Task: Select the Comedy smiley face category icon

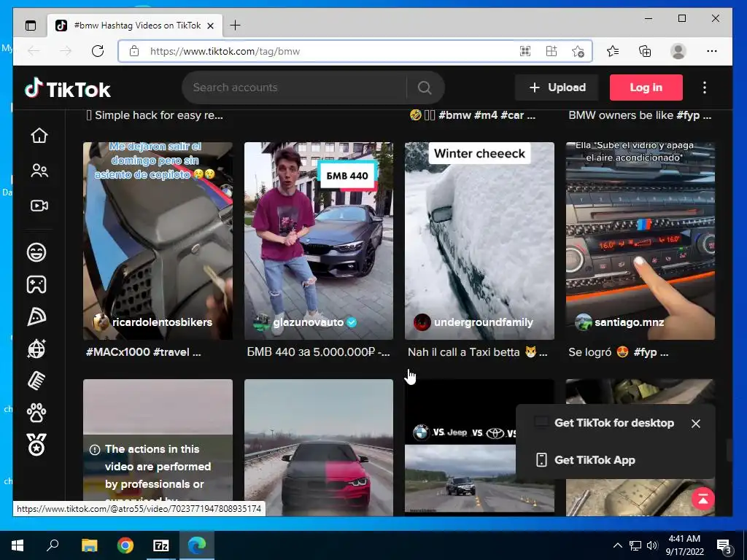Action: pyautogui.click(x=36, y=252)
